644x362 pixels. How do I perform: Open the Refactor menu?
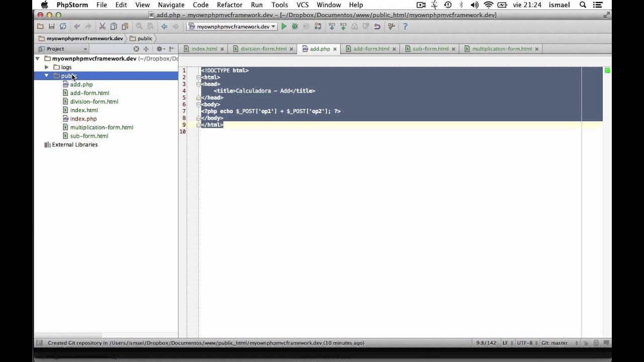click(x=229, y=5)
